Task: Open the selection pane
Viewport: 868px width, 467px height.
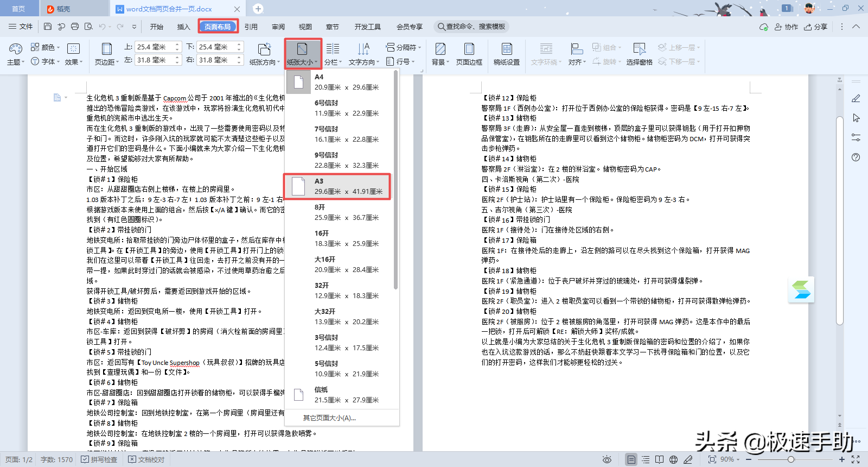Action: 639,54
